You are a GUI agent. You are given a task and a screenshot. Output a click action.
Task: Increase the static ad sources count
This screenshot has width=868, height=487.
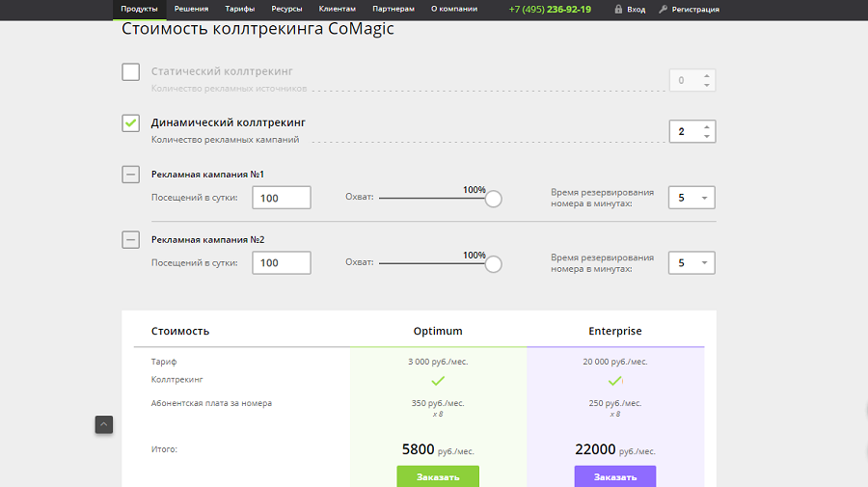[x=707, y=76]
